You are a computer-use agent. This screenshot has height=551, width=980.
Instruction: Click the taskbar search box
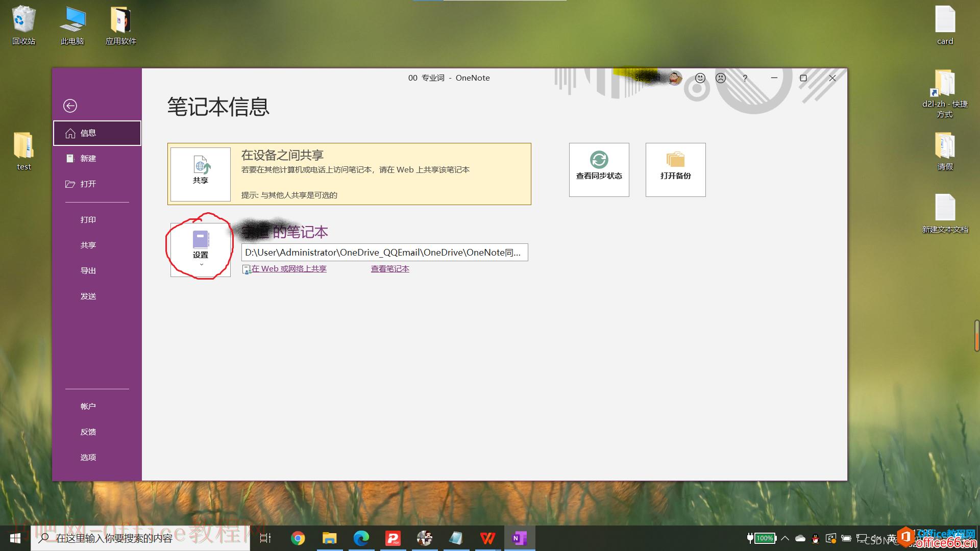(x=140, y=538)
